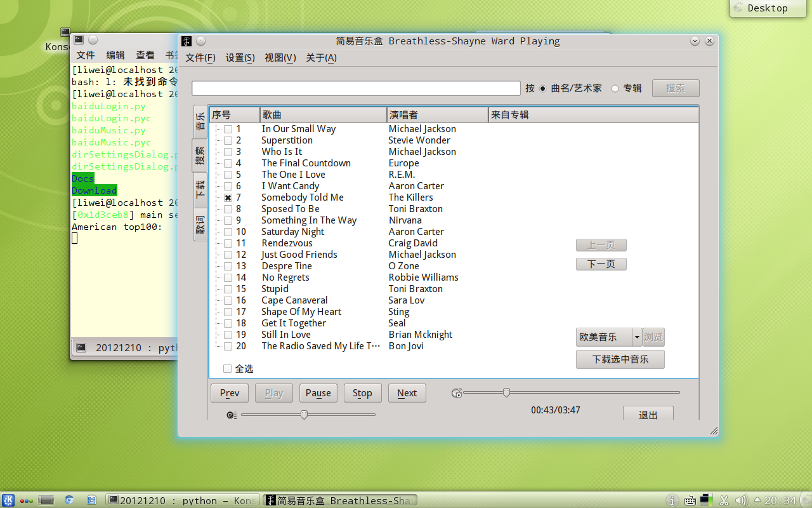Click the show desktop icon in taskbar

[46, 500]
